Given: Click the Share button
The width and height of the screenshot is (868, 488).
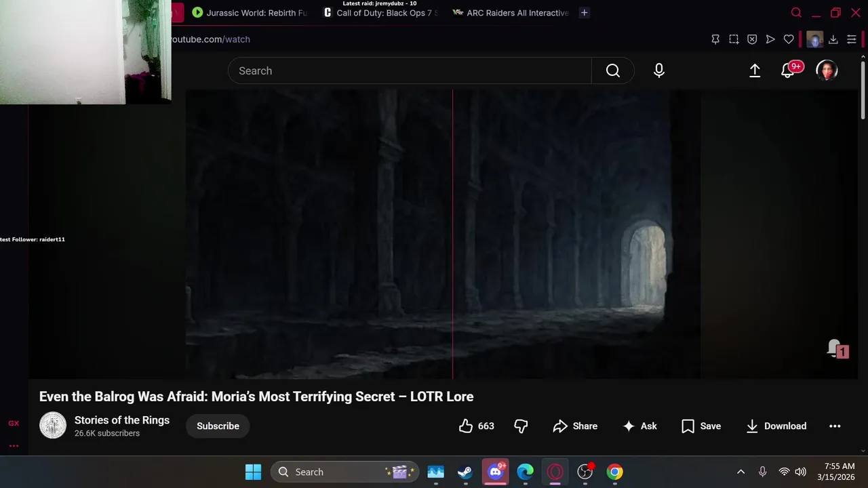Looking at the screenshot, I should pos(575,426).
